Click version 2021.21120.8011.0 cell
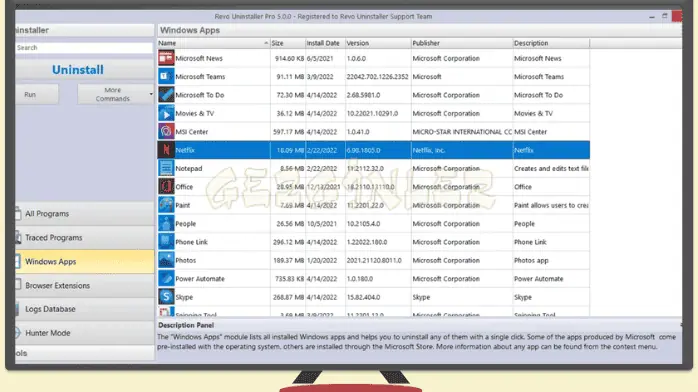Viewport: 698px width, 392px height. click(374, 260)
